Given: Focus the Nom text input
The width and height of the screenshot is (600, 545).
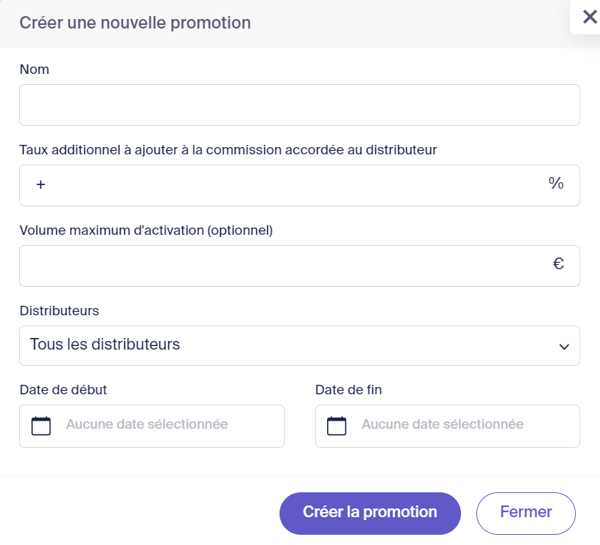Looking at the screenshot, I should click(x=300, y=105).
